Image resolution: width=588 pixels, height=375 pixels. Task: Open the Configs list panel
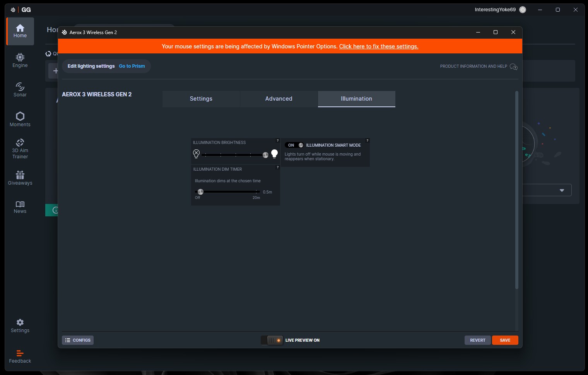[78, 340]
